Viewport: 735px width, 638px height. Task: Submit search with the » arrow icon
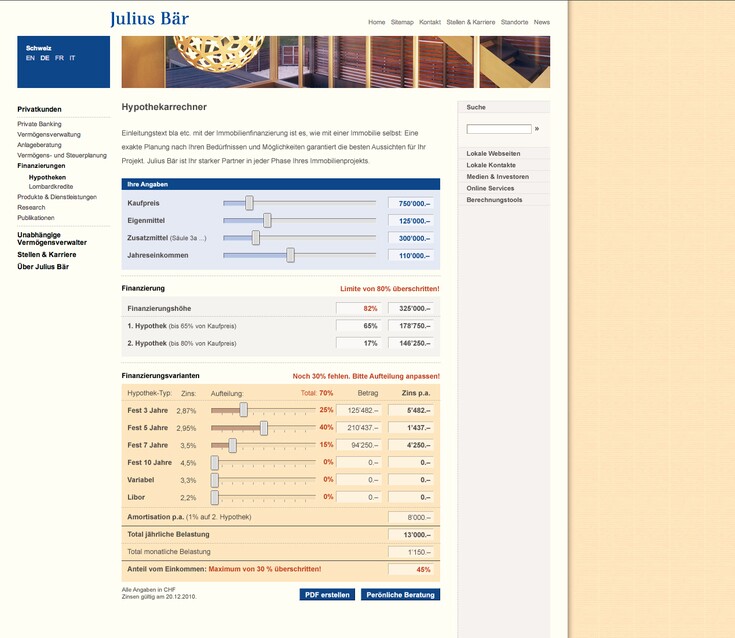pos(537,128)
